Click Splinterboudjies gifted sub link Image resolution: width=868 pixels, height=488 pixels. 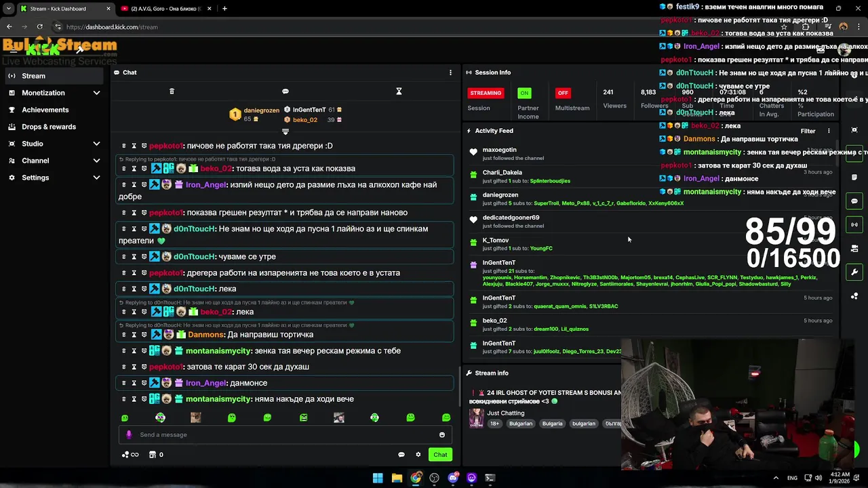(x=550, y=181)
